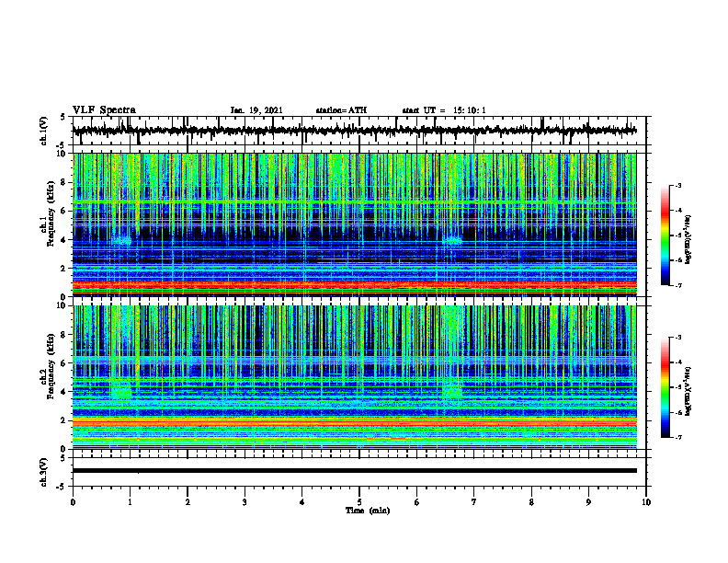
Task: Click the 'start UT = 15:10:1' label
Action: click(444, 110)
